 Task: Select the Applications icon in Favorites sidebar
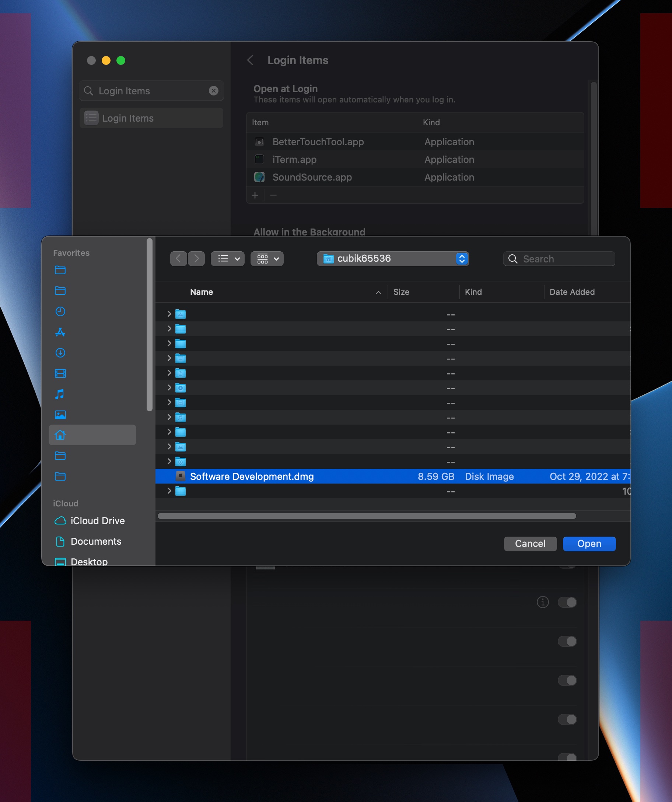(60, 332)
